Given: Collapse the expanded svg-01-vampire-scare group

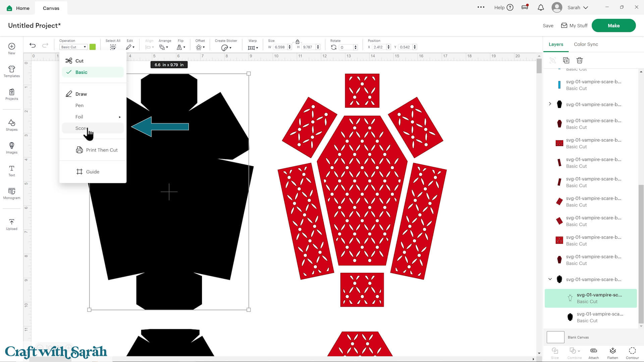Looking at the screenshot, I should point(550,279).
